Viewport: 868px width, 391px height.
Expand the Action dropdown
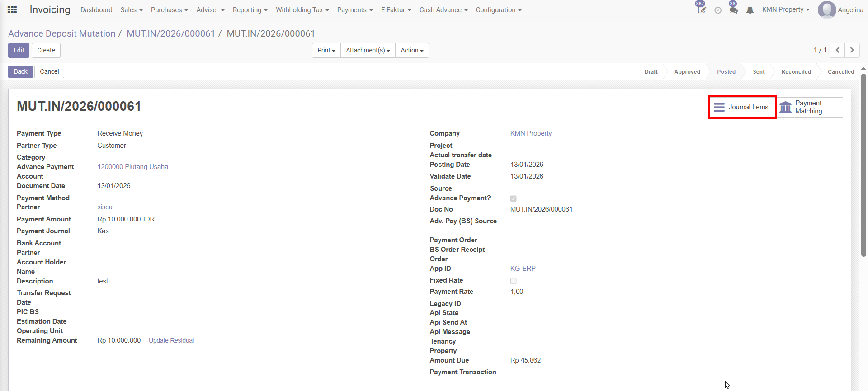[412, 50]
